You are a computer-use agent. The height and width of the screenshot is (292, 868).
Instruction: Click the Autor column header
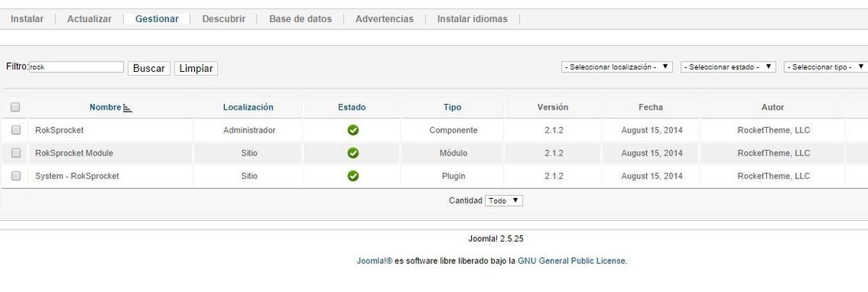[x=773, y=107]
